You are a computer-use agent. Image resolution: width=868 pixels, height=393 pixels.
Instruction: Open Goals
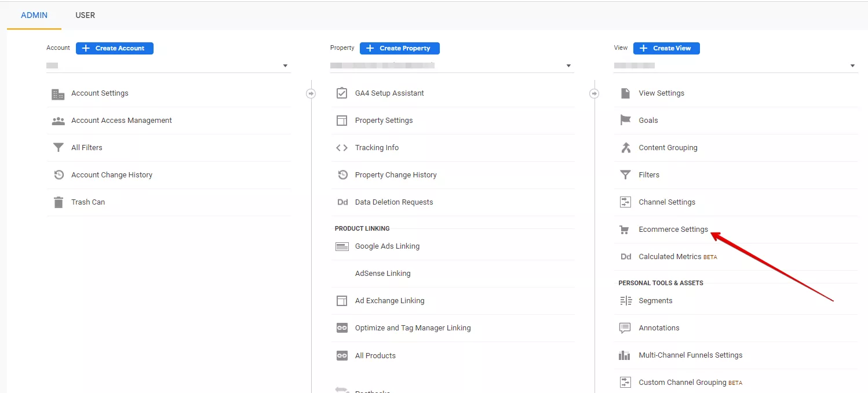coord(648,121)
